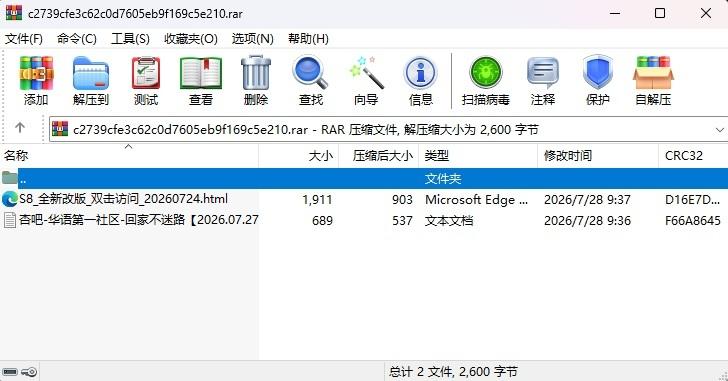The height and width of the screenshot is (381, 728).
Task: Run the 测试 (Test) archive tool
Action: [x=146, y=73]
